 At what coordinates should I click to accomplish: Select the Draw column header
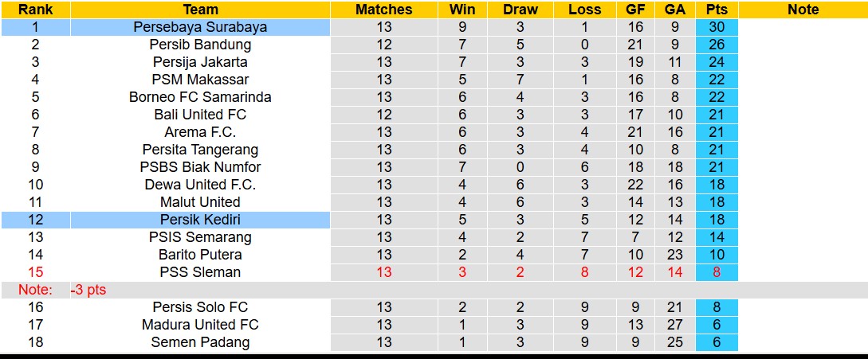click(520, 10)
